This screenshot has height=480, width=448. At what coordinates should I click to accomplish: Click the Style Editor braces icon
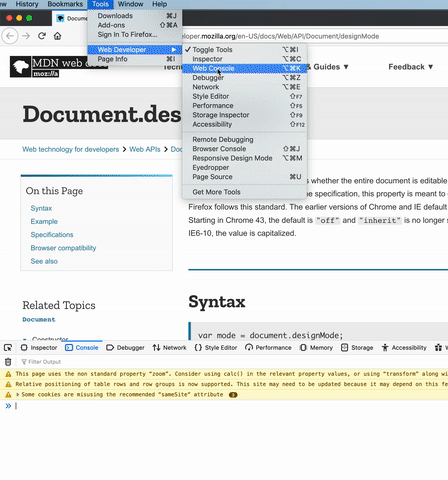[x=198, y=348]
